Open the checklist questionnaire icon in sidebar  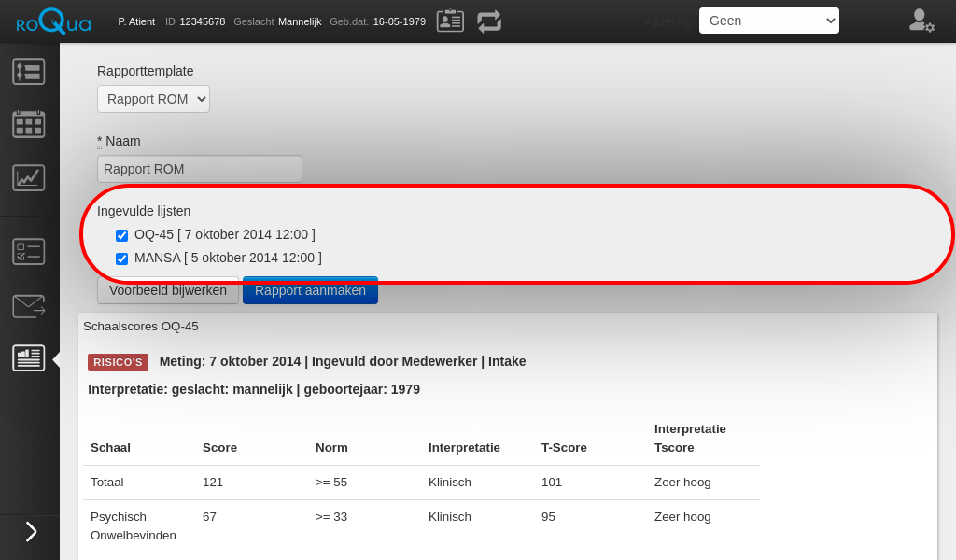(28, 251)
